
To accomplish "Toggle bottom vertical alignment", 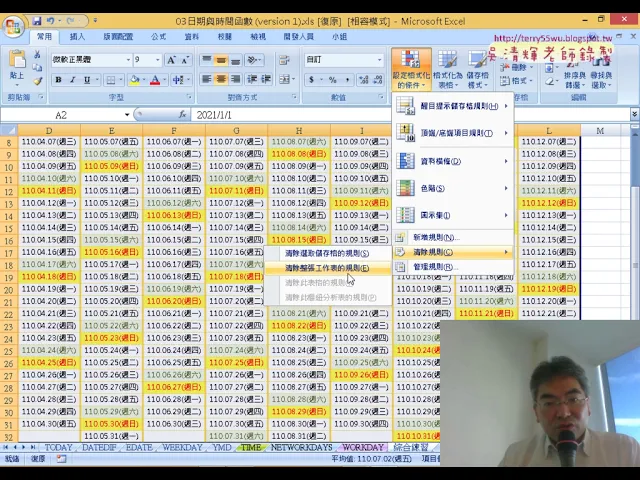I will pos(236,60).
